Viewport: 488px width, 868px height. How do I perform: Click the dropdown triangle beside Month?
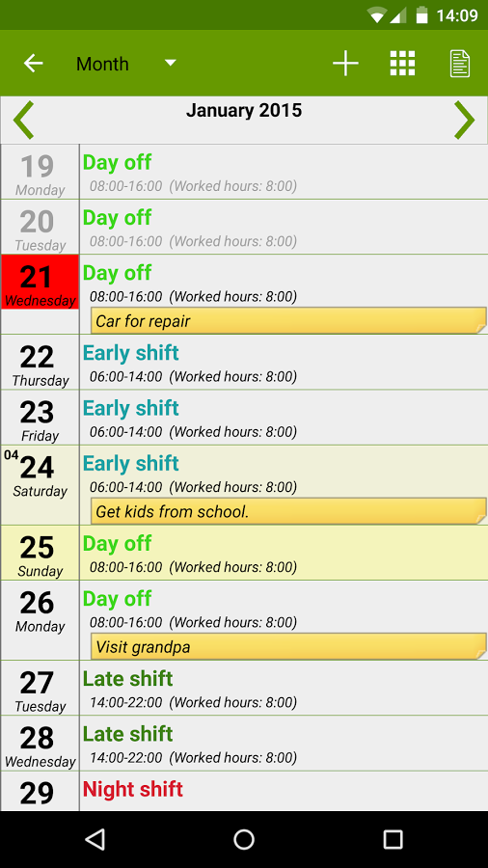171,63
